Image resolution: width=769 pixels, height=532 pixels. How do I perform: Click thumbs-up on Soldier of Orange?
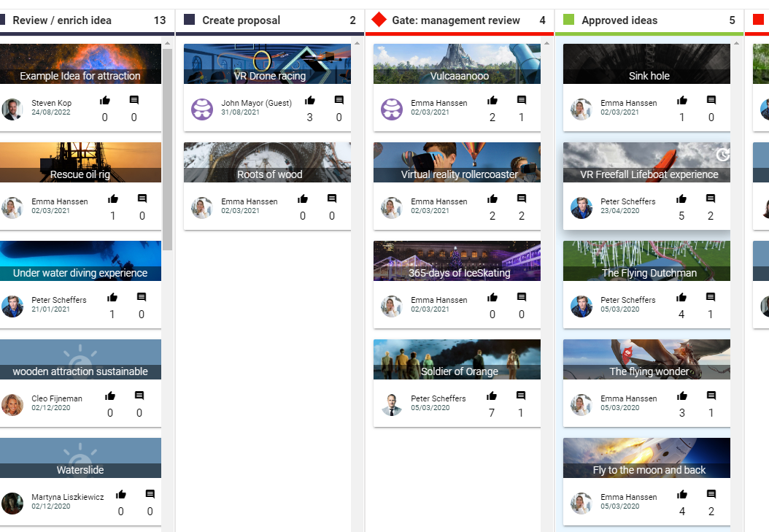pos(492,396)
